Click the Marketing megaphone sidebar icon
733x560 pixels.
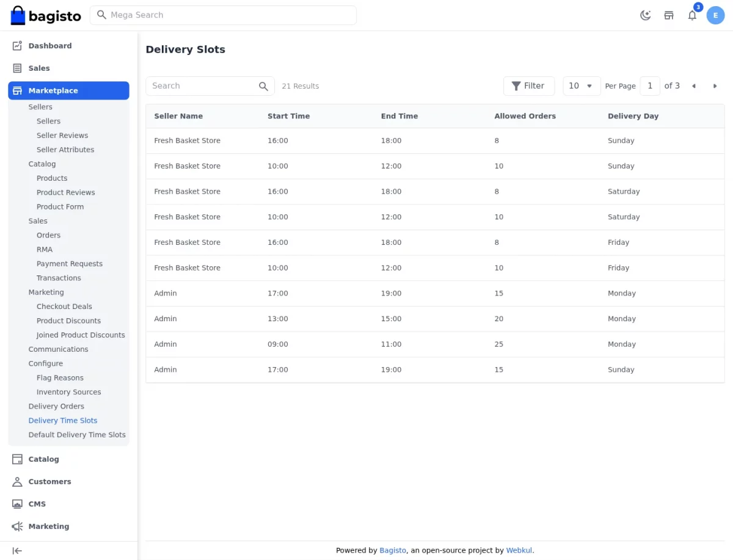(x=17, y=526)
